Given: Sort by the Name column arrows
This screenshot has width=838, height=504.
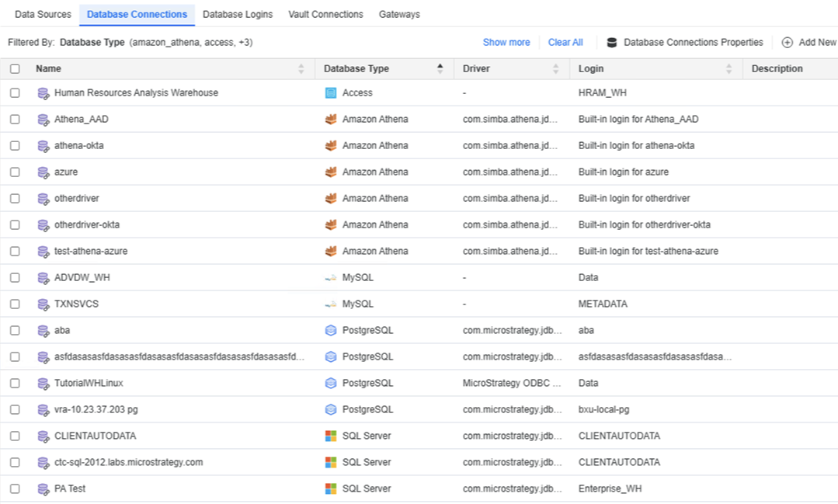Looking at the screenshot, I should tap(301, 69).
